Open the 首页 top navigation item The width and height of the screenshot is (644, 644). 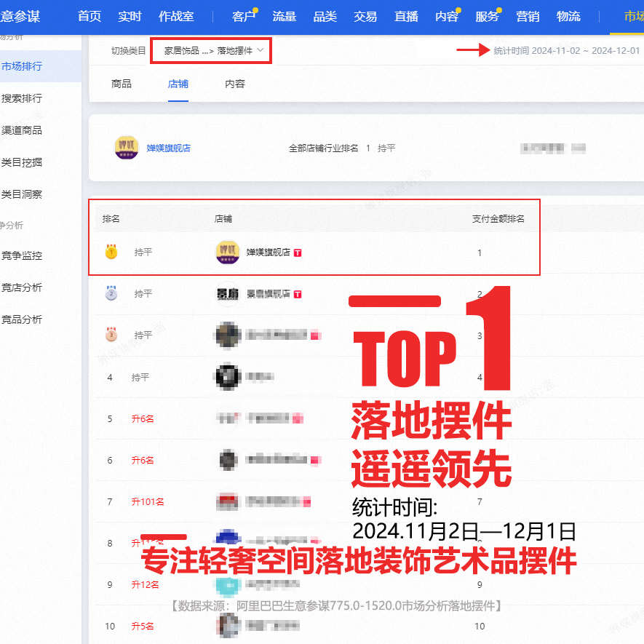(89, 17)
